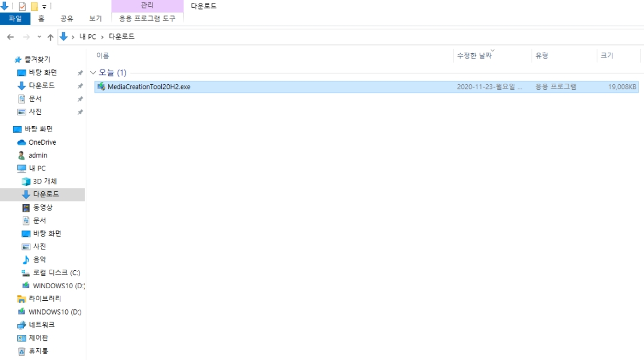Open the Customize Quick Access Toolbar dropdown
This screenshot has height=360, width=644.
44,7
